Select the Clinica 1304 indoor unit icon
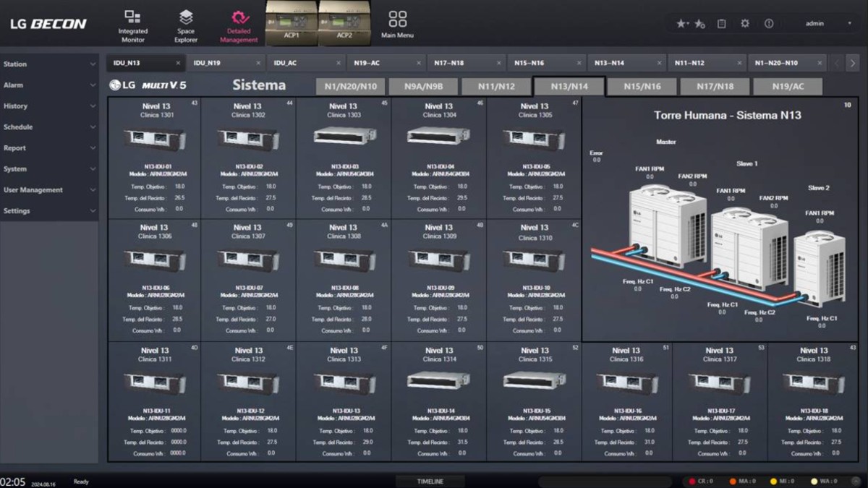 [x=439, y=135]
